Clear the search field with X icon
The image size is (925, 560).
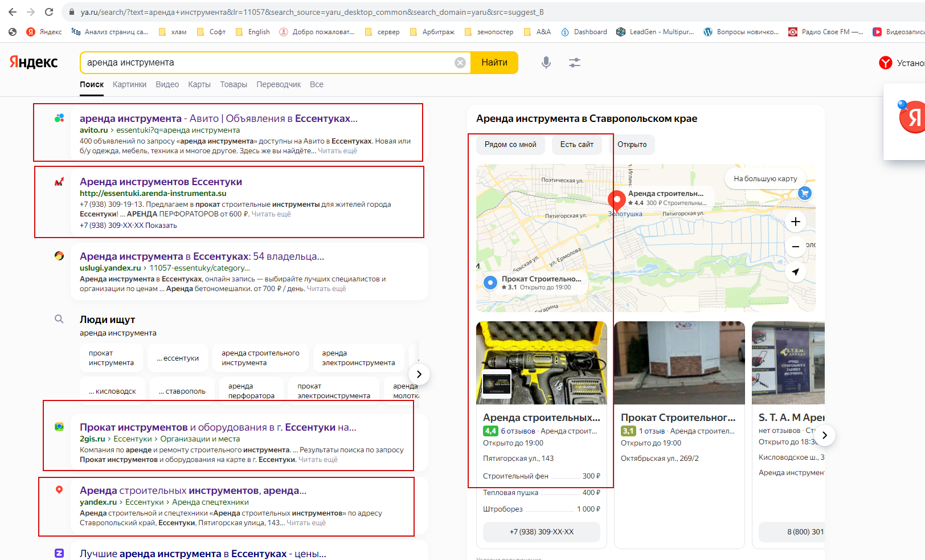460,63
